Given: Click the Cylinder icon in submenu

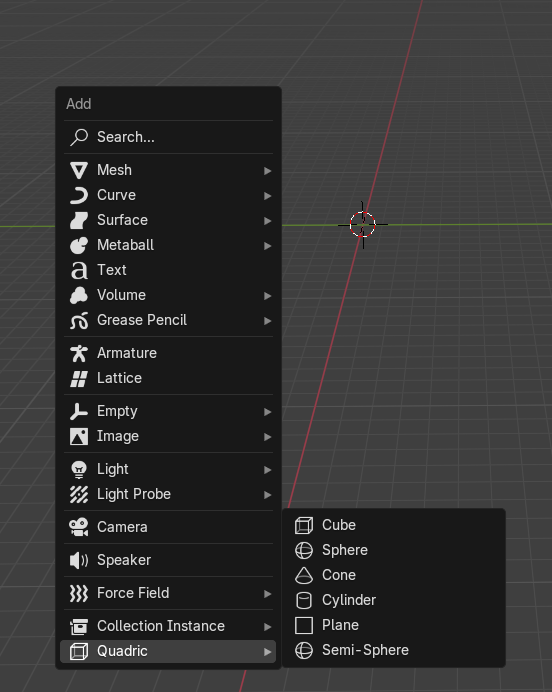Looking at the screenshot, I should 304,600.
